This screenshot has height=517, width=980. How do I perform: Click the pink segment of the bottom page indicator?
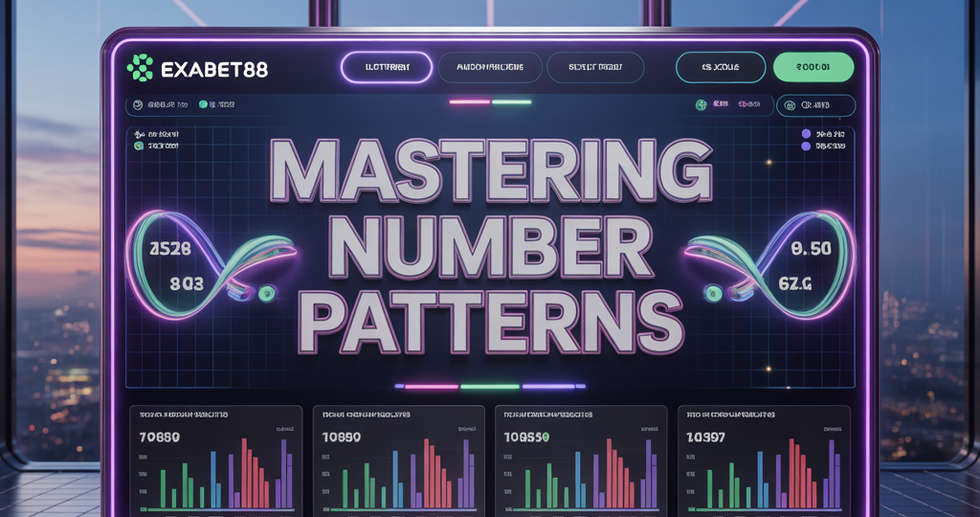[431, 387]
